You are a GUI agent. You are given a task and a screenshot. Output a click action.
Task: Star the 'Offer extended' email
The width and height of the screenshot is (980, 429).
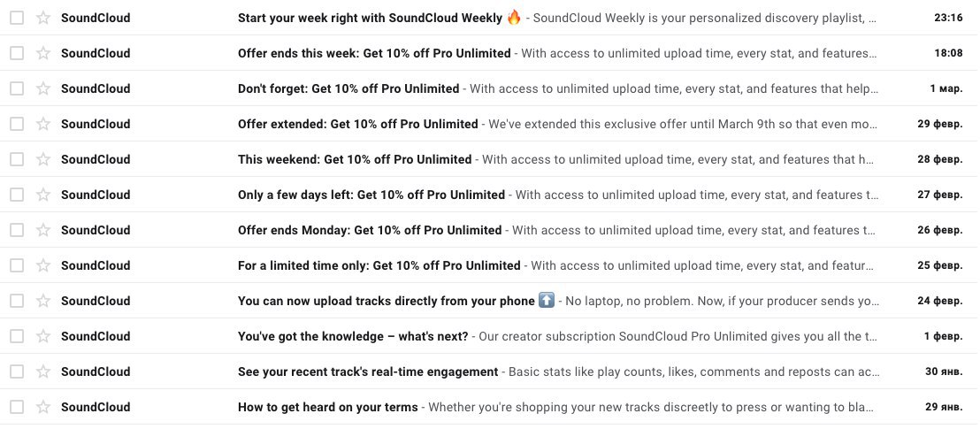pyautogui.click(x=43, y=124)
